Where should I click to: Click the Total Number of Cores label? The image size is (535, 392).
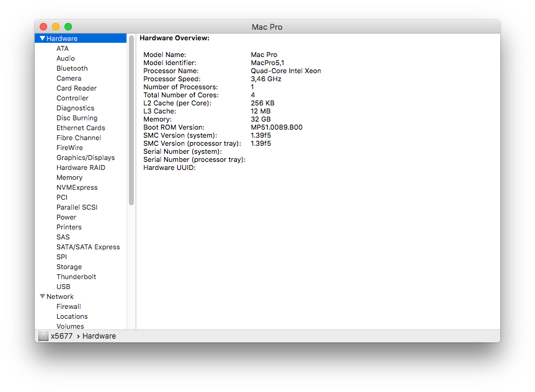181,95
